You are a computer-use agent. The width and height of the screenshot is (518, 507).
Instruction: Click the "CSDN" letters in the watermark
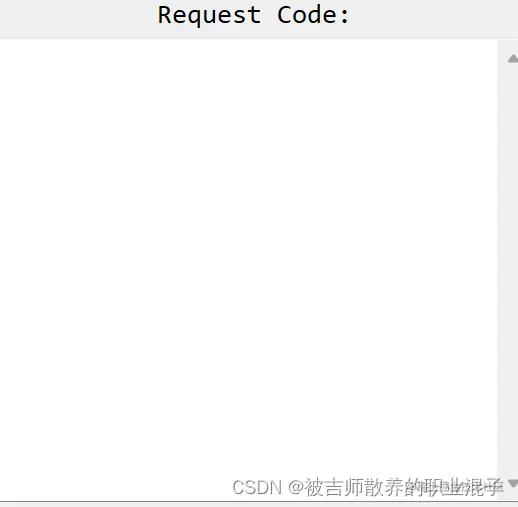(x=257, y=487)
